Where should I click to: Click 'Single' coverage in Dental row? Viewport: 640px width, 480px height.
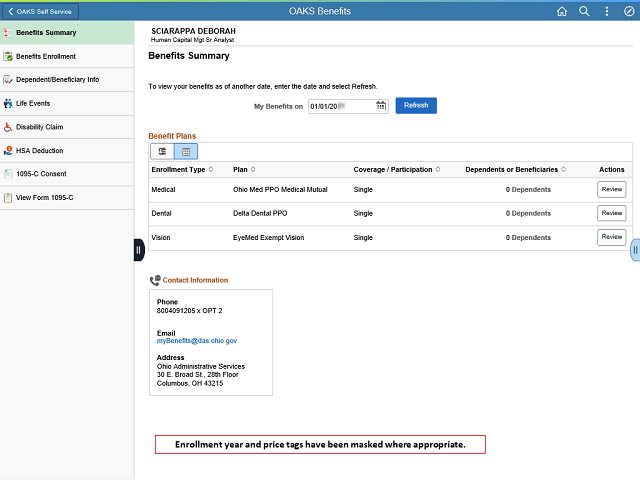363,213
